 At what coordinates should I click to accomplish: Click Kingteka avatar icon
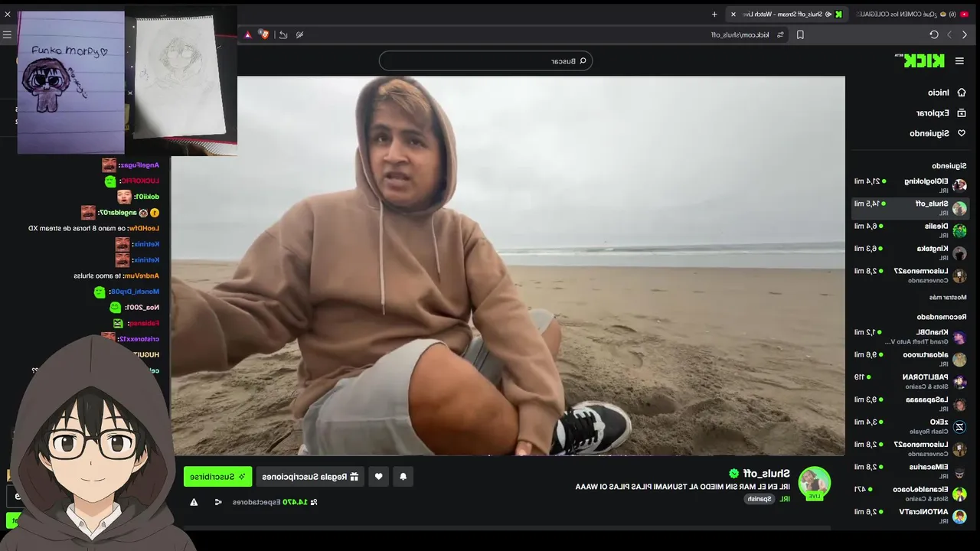(959, 253)
